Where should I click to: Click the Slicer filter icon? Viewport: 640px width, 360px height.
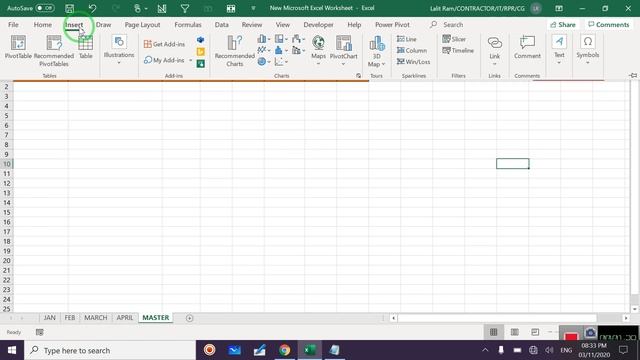click(x=454, y=39)
